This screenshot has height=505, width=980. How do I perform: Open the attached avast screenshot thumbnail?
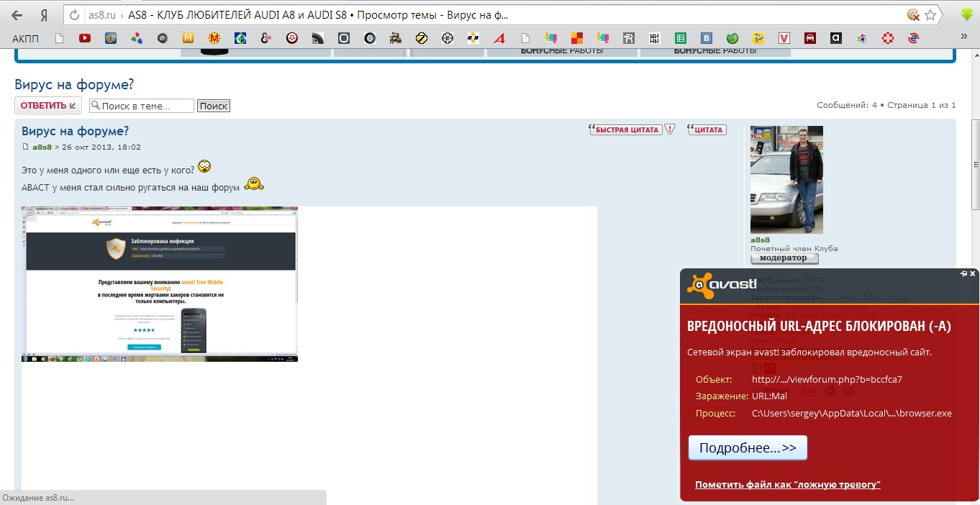click(x=160, y=284)
